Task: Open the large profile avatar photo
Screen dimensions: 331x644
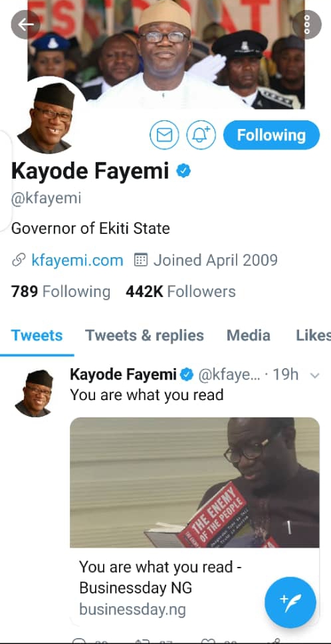Action: (45, 119)
